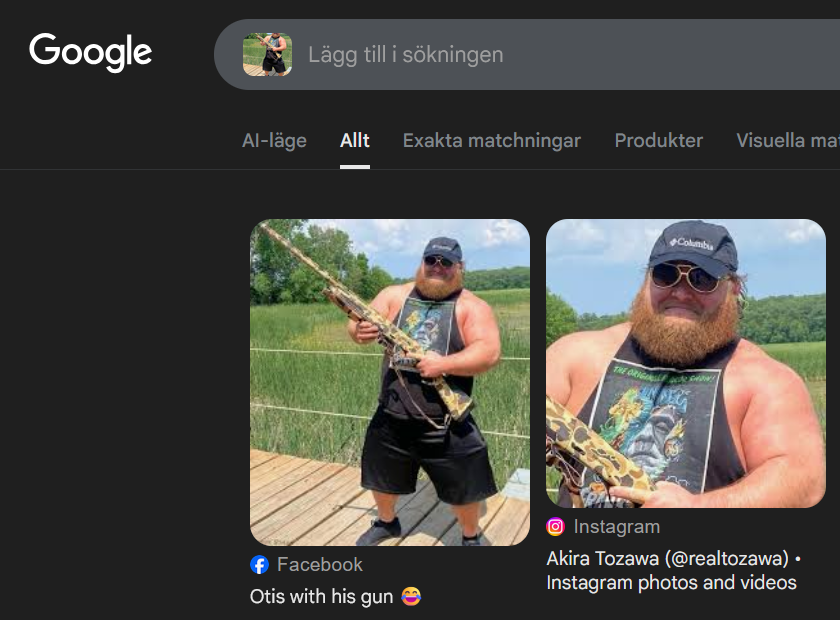The height and width of the screenshot is (620, 840).
Task: Open the Visuella matchningar tab
Action: [788, 140]
